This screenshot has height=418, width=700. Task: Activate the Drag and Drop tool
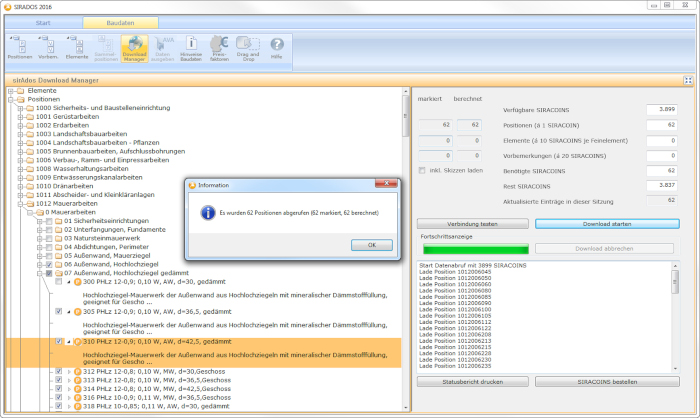249,48
